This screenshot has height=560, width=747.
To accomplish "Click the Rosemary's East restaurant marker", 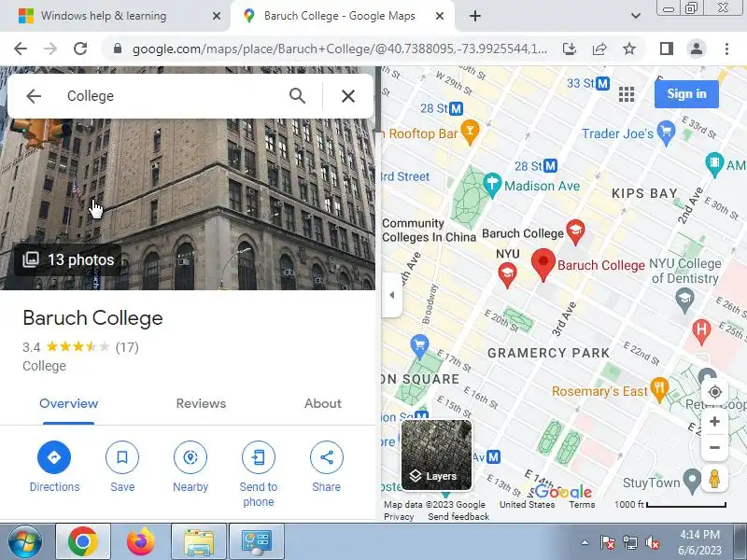I will 659,389.
